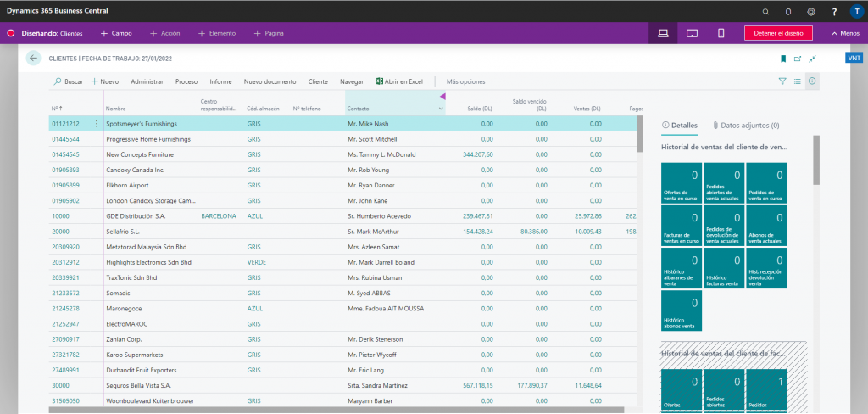Open Histórico abonos venta tile
Viewport: 868px width, 414px height.
click(x=682, y=310)
